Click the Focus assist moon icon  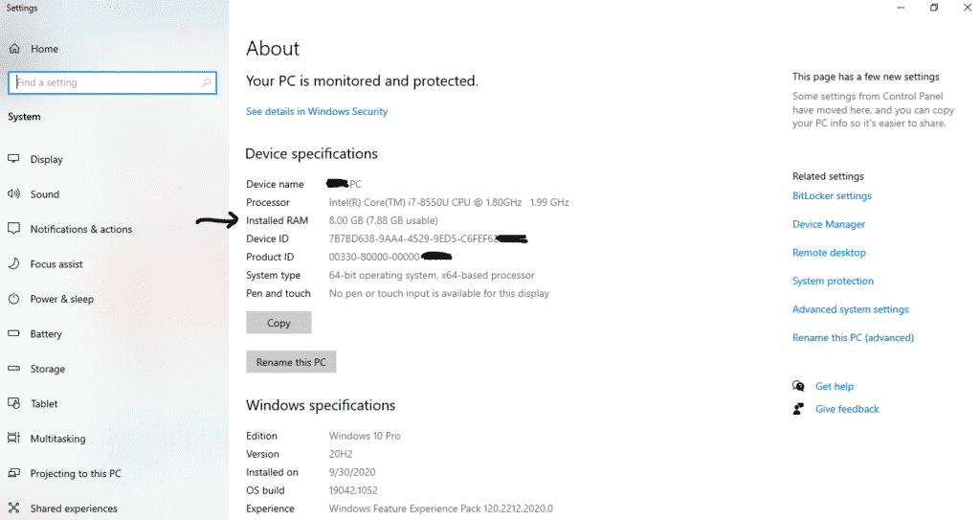(x=13, y=263)
